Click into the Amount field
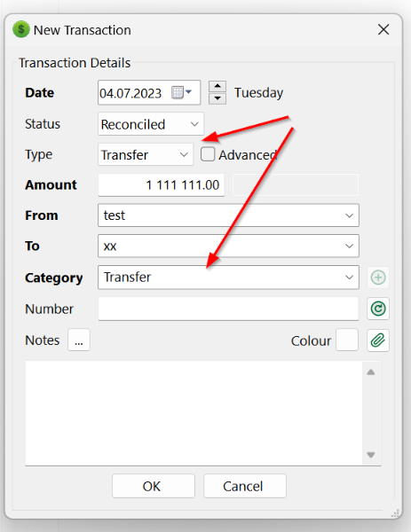This screenshot has width=411, height=532. point(162,185)
